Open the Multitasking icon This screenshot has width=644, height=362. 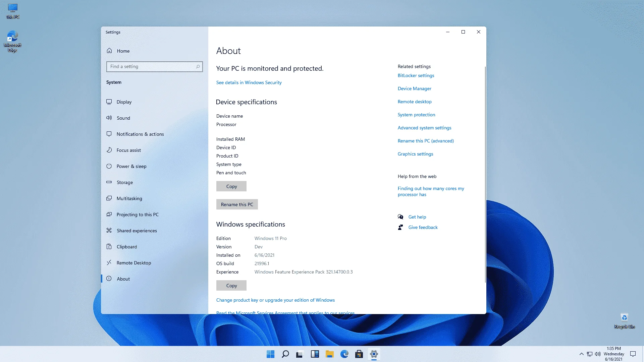109,198
